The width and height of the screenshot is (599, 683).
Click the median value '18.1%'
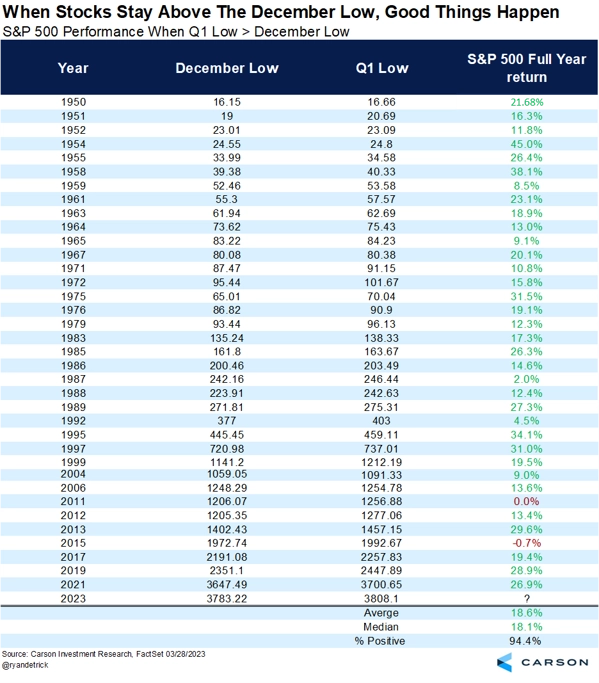click(x=527, y=627)
